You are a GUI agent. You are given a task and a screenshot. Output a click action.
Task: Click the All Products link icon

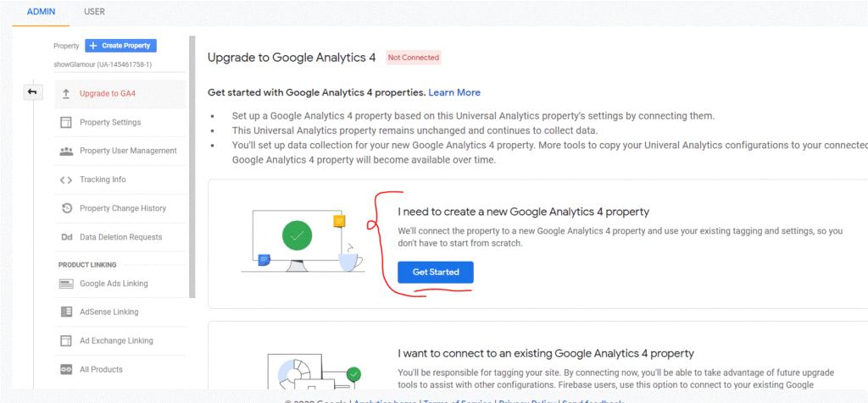tap(66, 369)
